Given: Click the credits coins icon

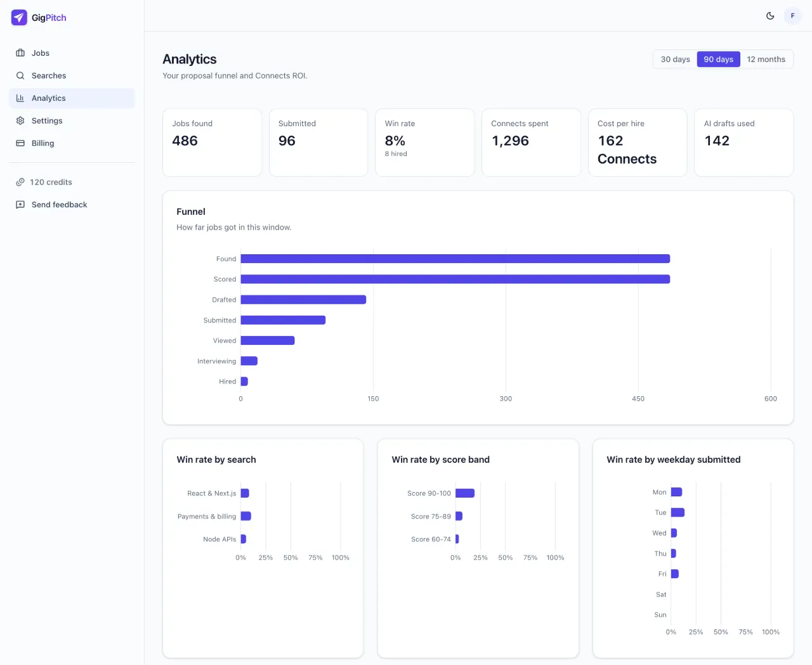Looking at the screenshot, I should tap(20, 182).
